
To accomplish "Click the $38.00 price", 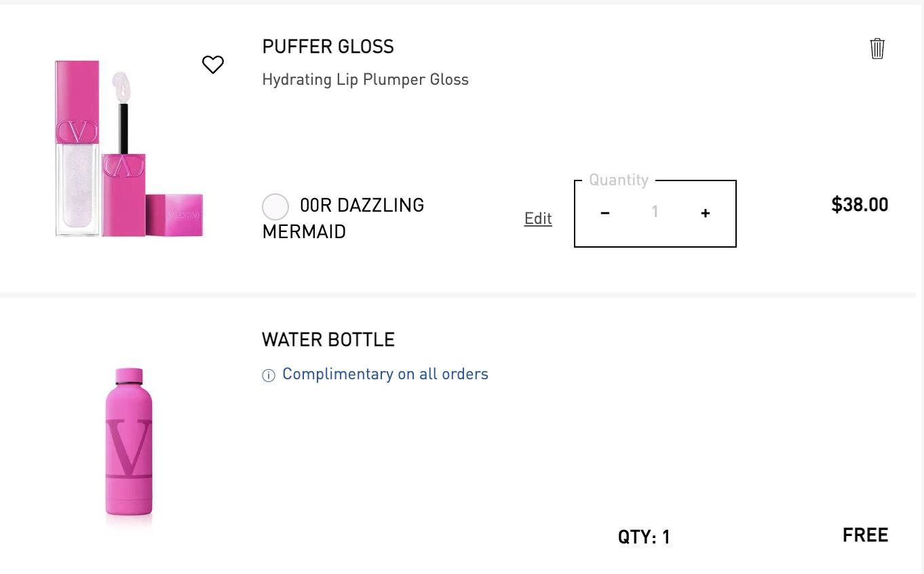I will (860, 205).
